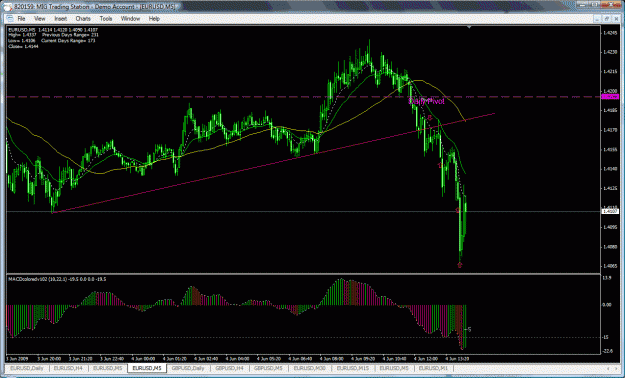Click the Daily Pivot label on the chart
This screenshot has height=378, width=625.
pyautogui.click(x=426, y=101)
